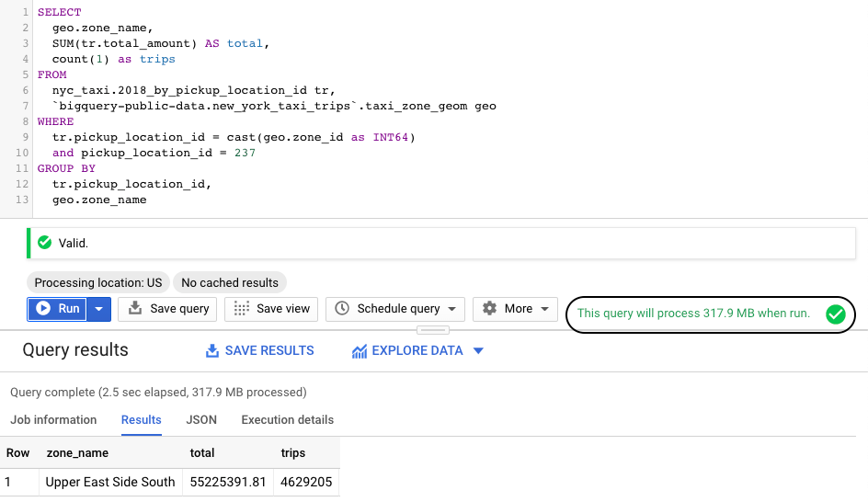
Task: Click the Schedule query button label
Action: pos(398,309)
